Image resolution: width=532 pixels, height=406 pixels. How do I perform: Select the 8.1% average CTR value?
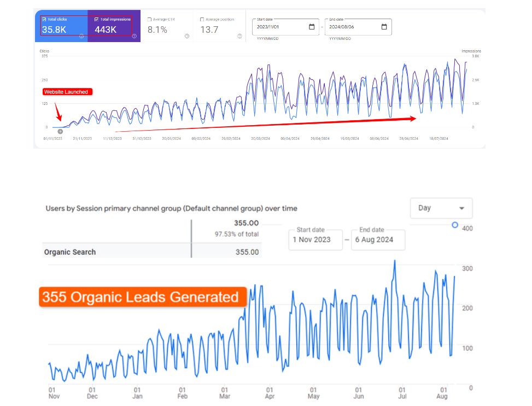tap(157, 30)
